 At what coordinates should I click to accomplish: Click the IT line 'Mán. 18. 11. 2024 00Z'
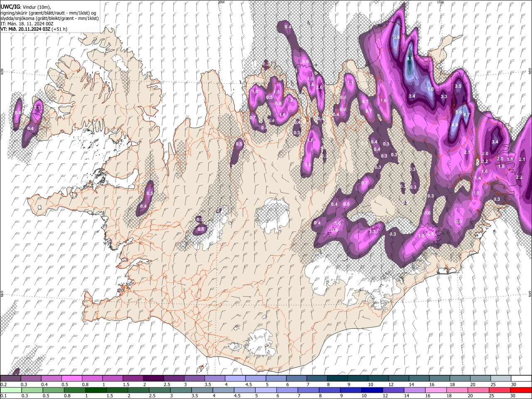[x=27, y=24]
